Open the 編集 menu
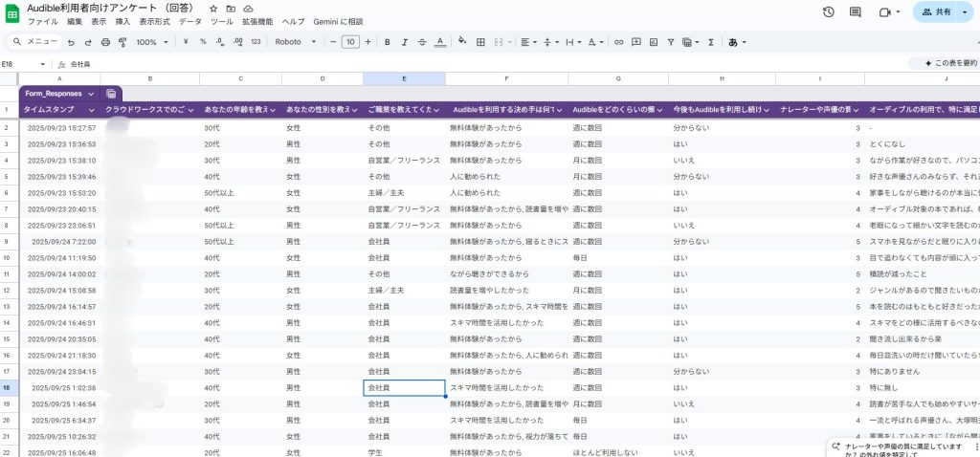Screen dimensions: 980x457 pyautogui.click(x=75, y=21)
